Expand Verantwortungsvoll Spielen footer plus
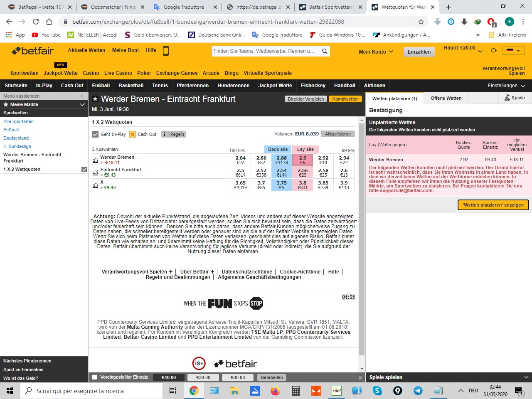The image size is (532, 399). (170, 272)
